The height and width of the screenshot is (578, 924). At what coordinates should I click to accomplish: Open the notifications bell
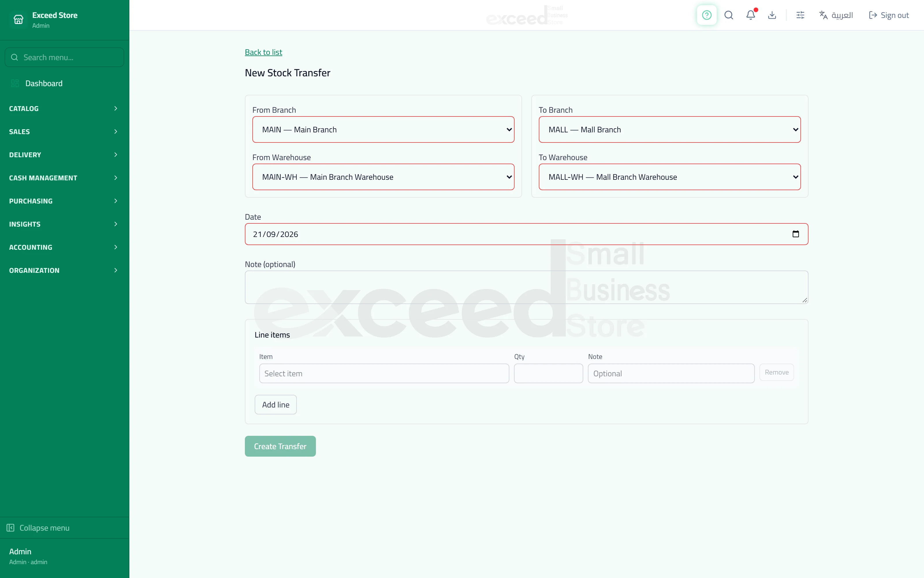751,15
